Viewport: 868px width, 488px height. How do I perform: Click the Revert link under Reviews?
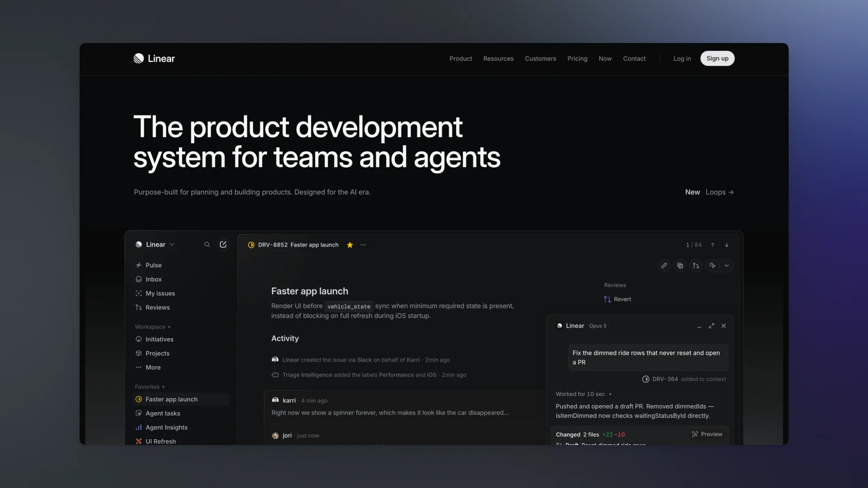point(622,299)
